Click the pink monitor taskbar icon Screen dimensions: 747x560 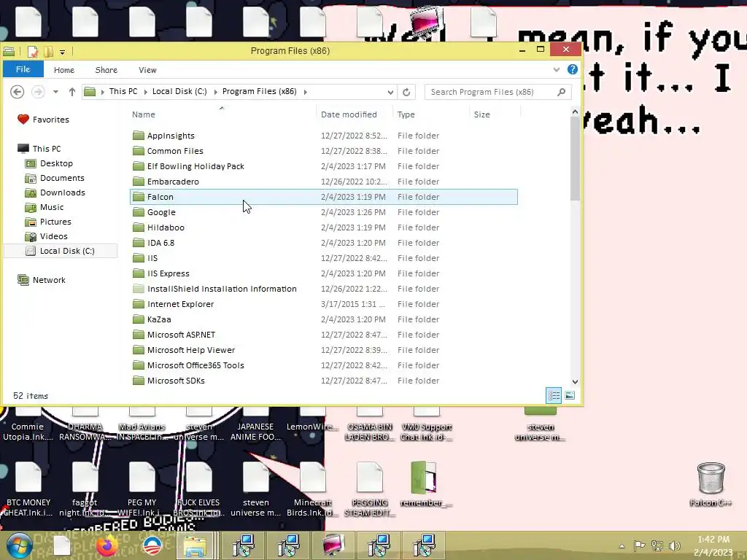tap(333, 546)
